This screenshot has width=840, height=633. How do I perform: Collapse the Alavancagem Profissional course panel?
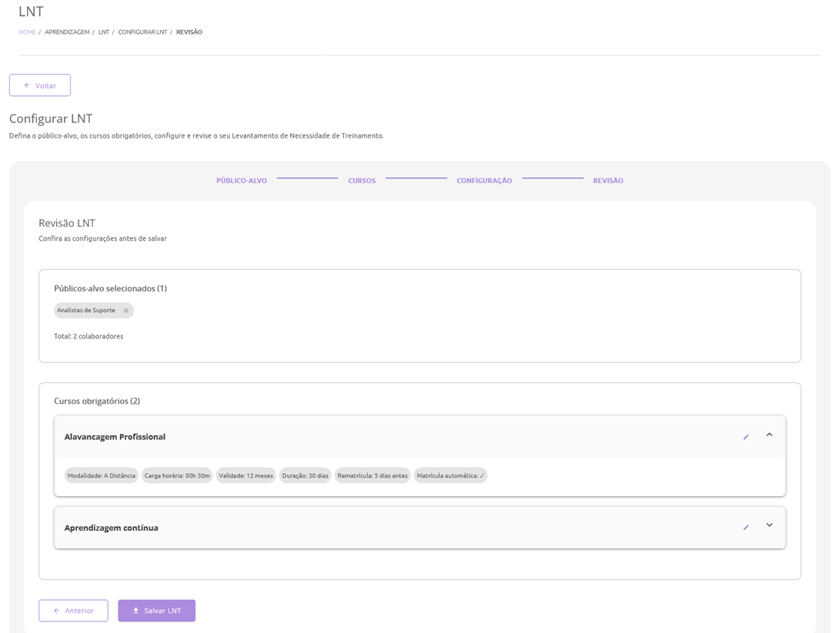tap(769, 435)
